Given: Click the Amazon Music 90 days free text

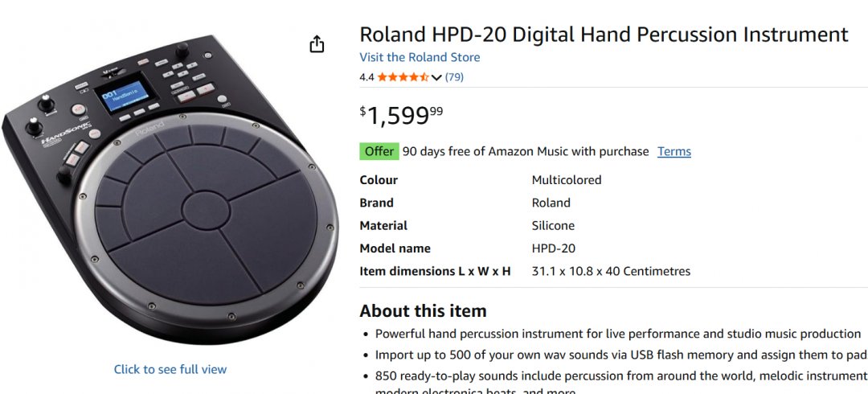Looking at the screenshot, I should tap(525, 151).
